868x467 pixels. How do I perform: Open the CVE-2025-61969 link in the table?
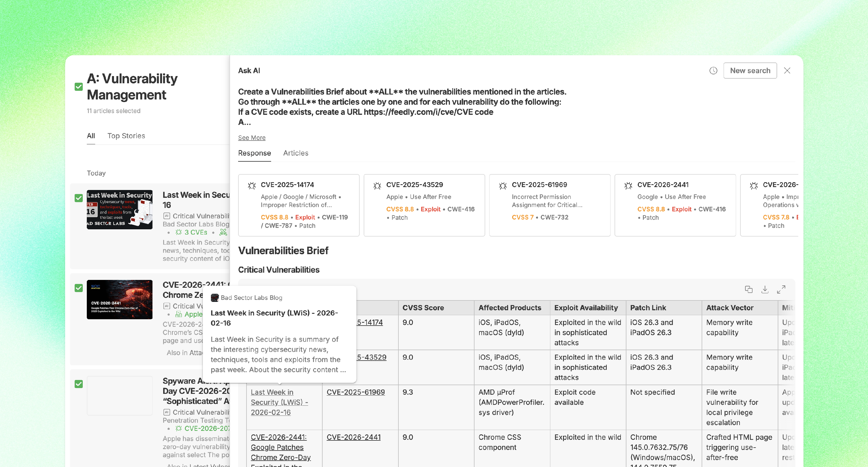[x=356, y=392]
